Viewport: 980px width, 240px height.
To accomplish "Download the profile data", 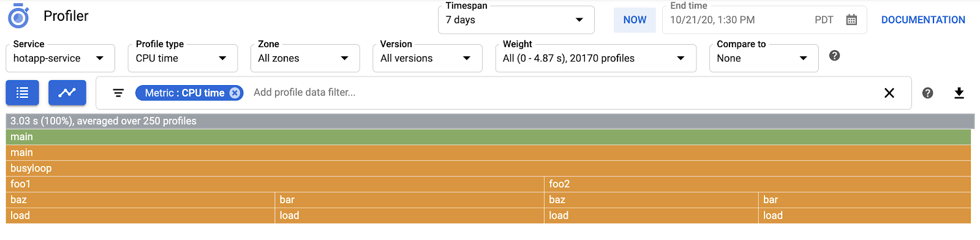I will pyautogui.click(x=959, y=92).
